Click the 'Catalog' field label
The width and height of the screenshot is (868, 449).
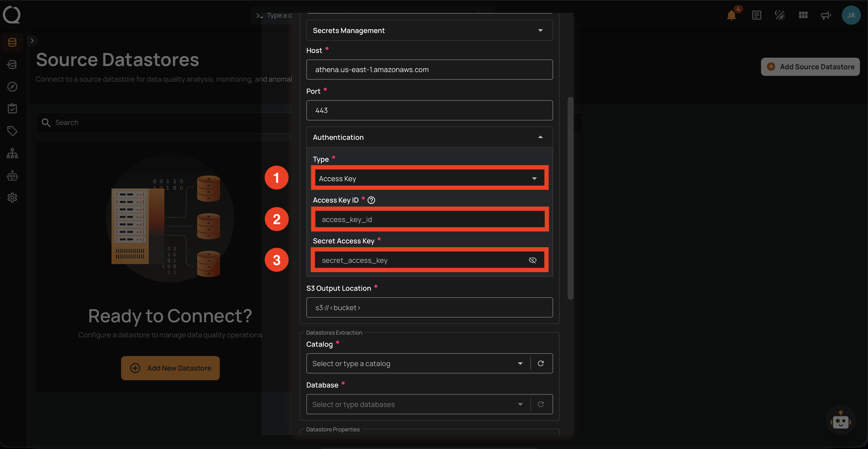pos(319,344)
